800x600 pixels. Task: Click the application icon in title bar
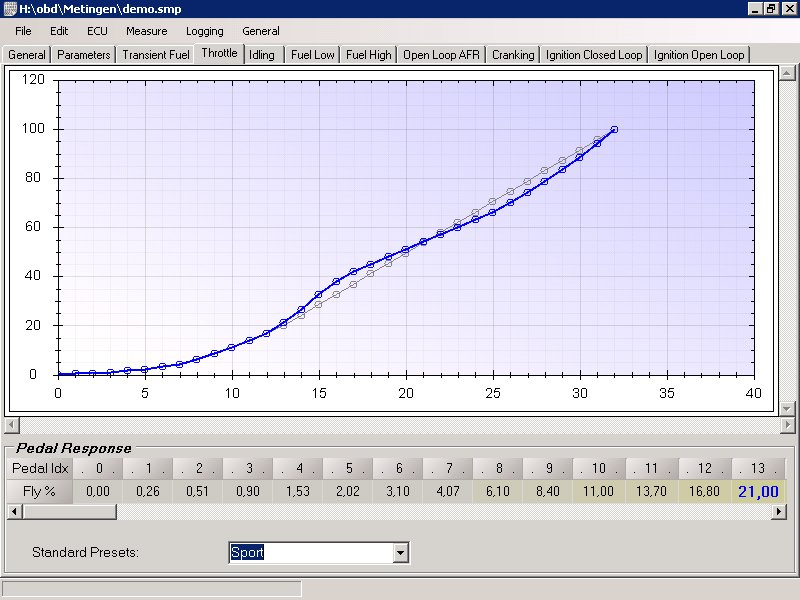pos(10,9)
